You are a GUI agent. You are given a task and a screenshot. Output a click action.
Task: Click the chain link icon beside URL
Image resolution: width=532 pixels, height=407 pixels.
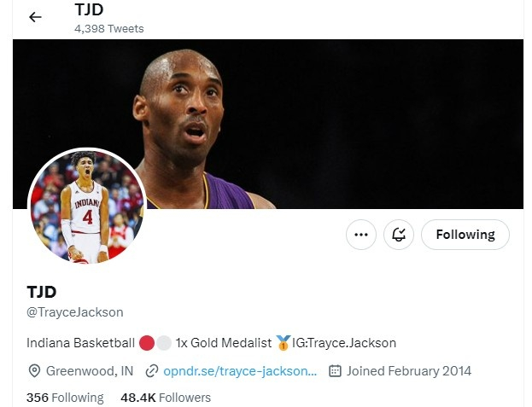tap(152, 371)
